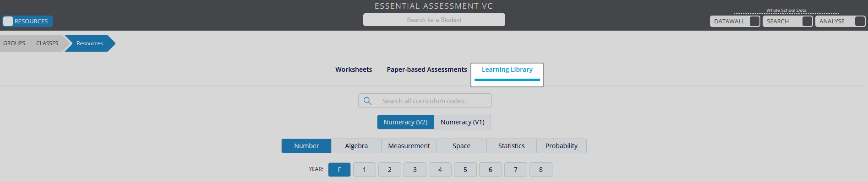Click the square icon on DATAWALL button
The height and width of the screenshot is (182, 868).
point(754,21)
